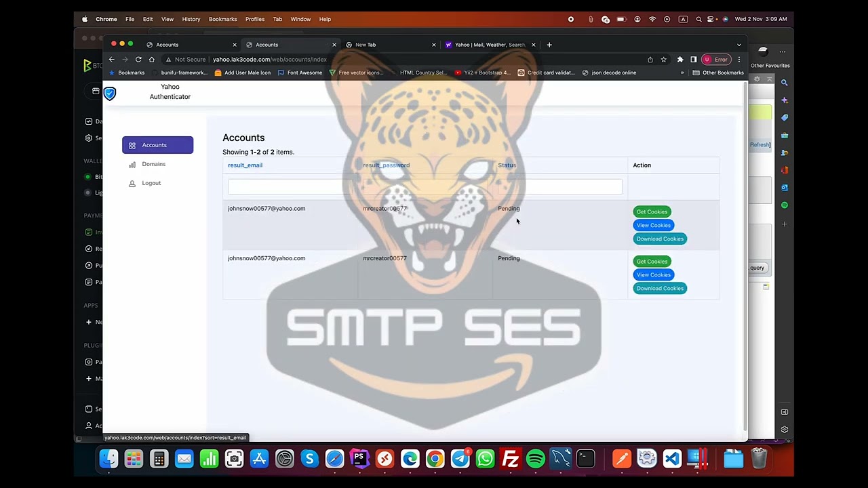Open the Calculator Dock icon

point(159,459)
